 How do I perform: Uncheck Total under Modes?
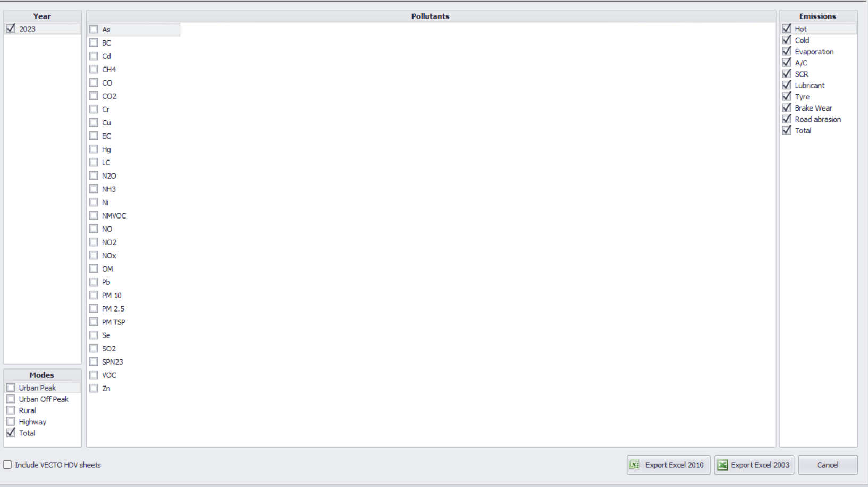pos(10,433)
